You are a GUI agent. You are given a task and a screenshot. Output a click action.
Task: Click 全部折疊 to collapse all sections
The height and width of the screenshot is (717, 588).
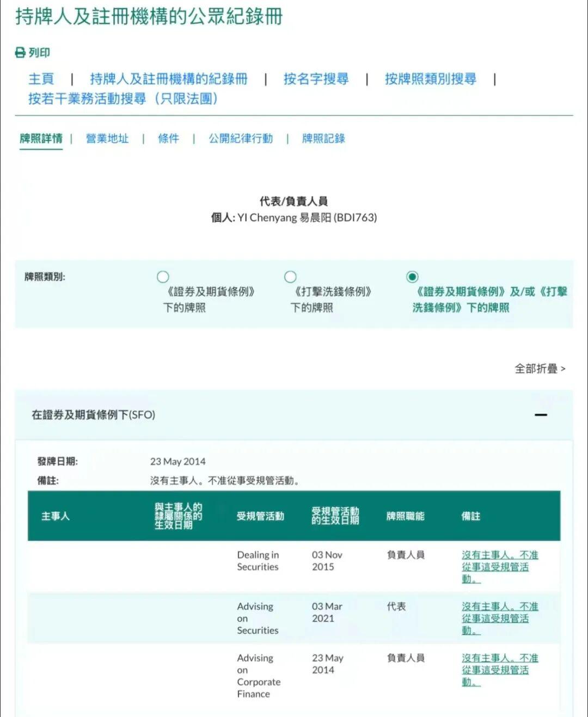[540, 369]
